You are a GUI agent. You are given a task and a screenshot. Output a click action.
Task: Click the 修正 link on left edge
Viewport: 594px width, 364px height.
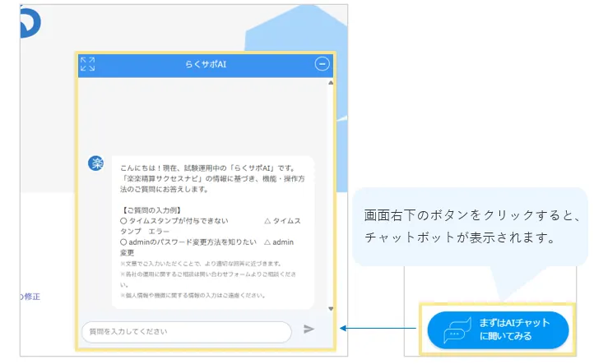click(x=30, y=296)
